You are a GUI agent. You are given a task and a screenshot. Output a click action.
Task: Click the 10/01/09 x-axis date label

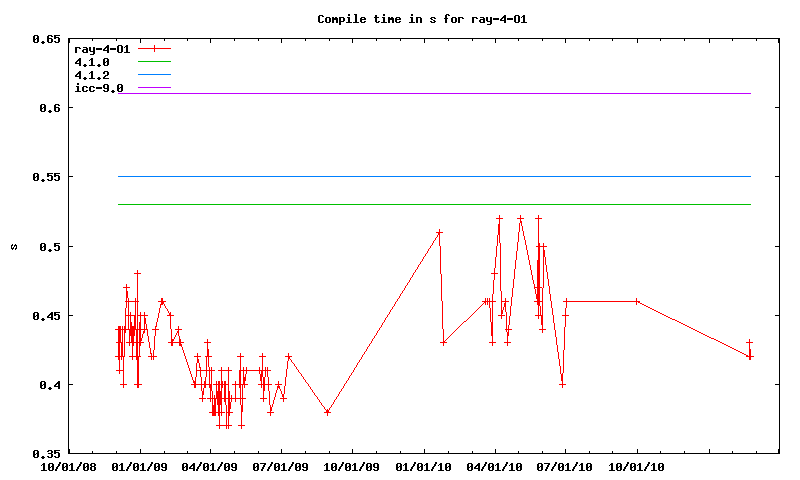(352, 466)
